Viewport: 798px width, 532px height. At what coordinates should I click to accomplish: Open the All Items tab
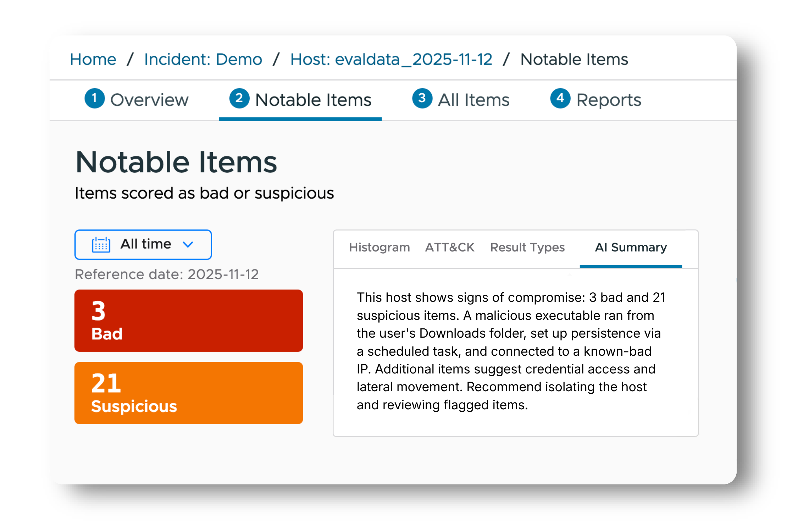coord(461,100)
